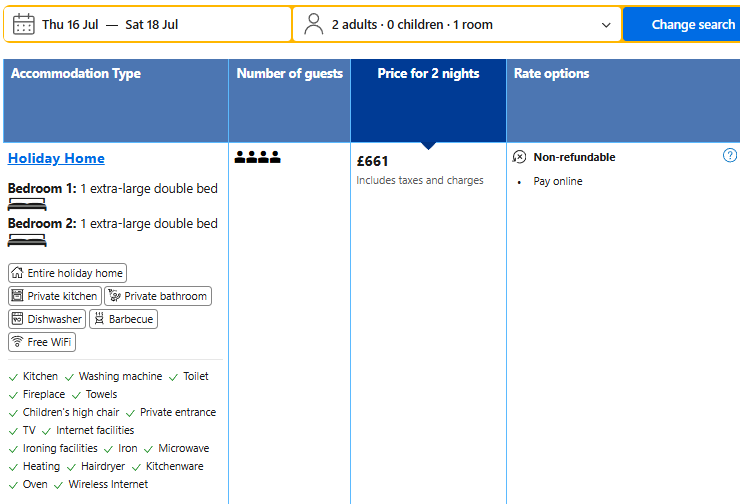This screenshot has width=740, height=504.
Task: Click the WiFi signal icon
Action: point(17,341)
